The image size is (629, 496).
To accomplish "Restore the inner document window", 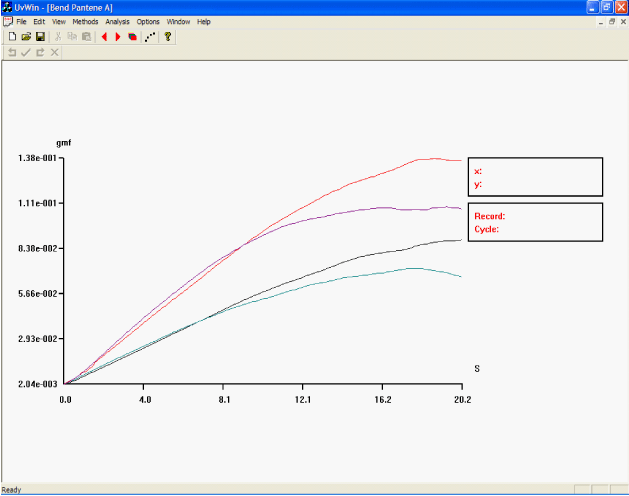I will (x=611, y=21).
